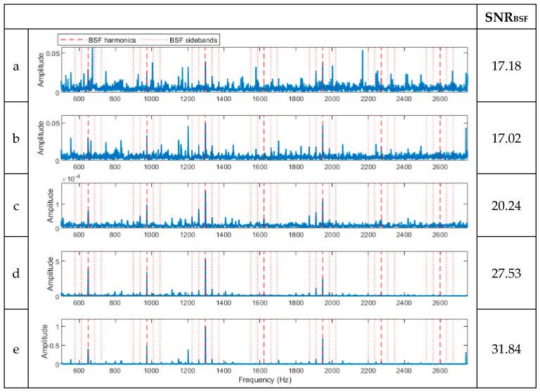
Task: Click the SNRBSF column header
Action: pyautogui.click(x=506, y=17)
